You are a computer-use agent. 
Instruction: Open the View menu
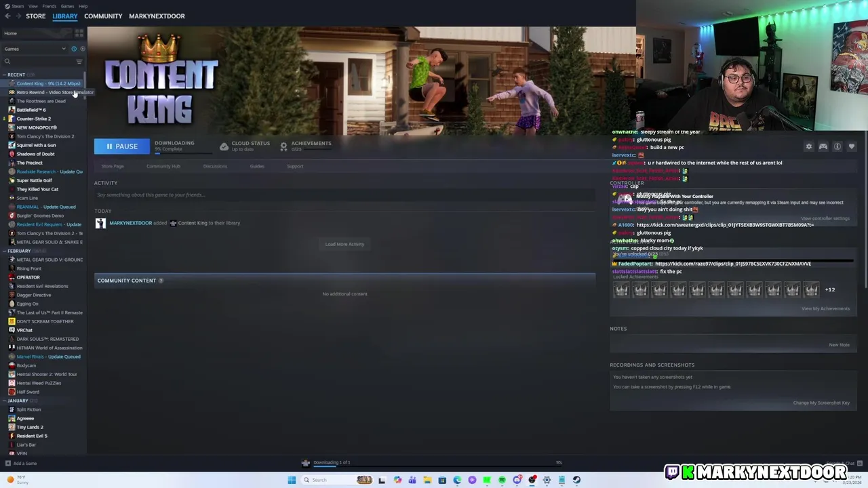coord(33,6)
